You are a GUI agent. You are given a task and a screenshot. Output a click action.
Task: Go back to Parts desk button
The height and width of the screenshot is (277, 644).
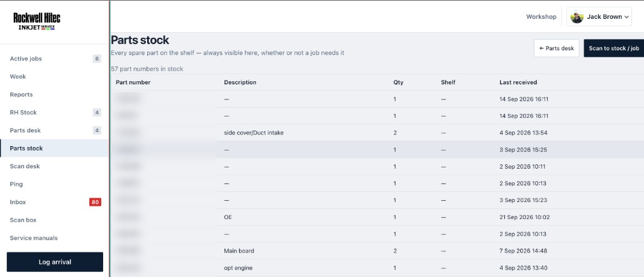556,48
